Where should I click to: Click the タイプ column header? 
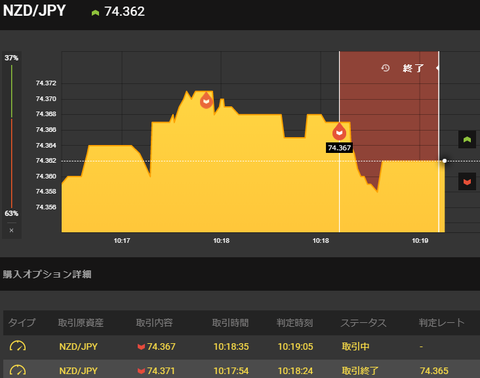coord(22,323)
